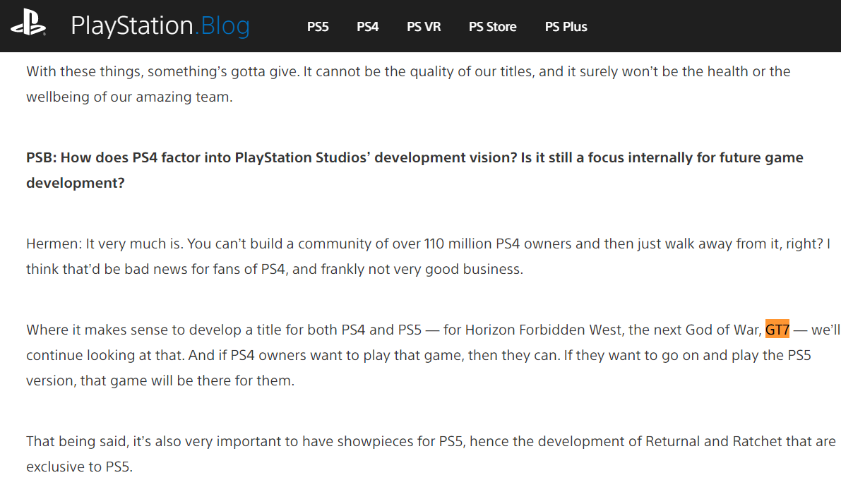Click the line 'wellbeing of our amazing team.'
The width and height of the screenshot is (841, 504).
pos(129,97)
